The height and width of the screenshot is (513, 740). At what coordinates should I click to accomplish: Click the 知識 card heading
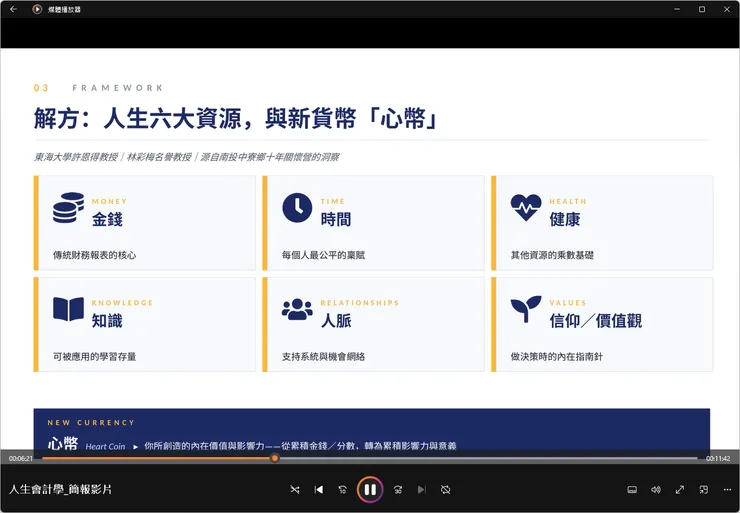click(x=107, y=321)
